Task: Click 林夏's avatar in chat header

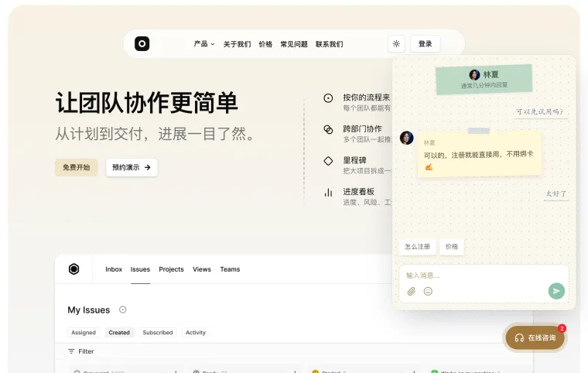Action: tap(474, 74)
